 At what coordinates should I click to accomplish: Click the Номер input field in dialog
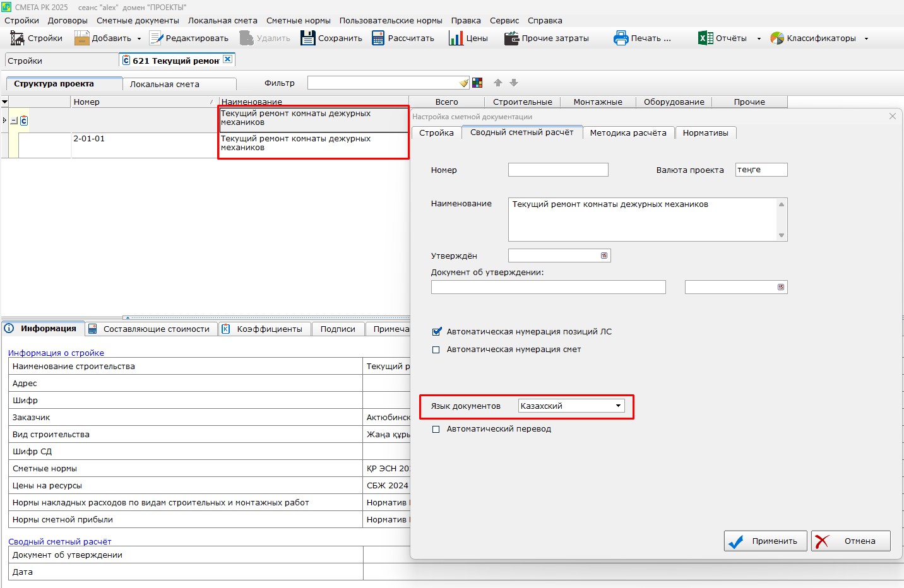point(558,170)
